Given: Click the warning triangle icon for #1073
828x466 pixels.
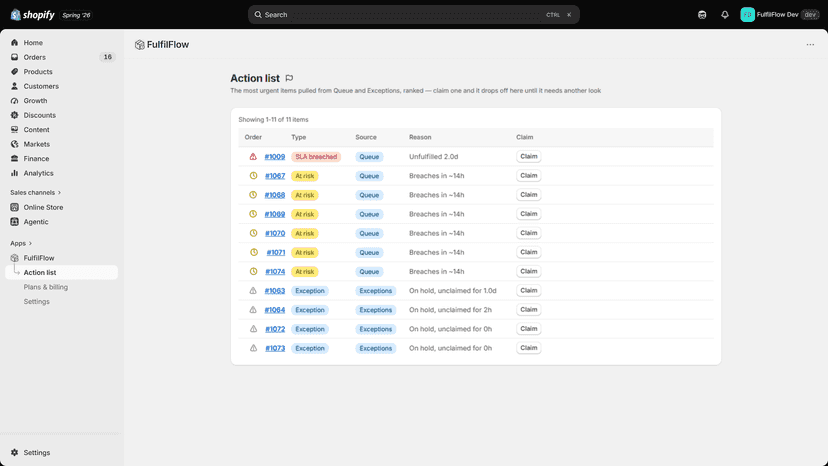Looking at the screenshot, I should click(253, 348).
